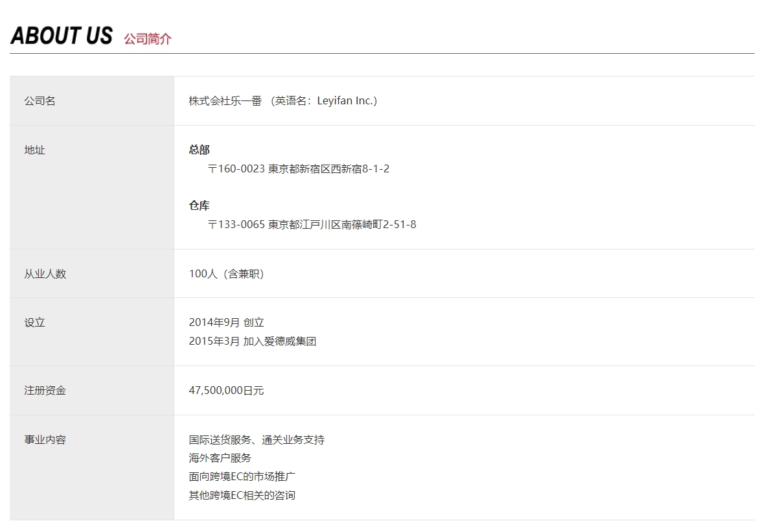This screenshot has height=532, width=767.
Task: Click the red 公司简介 subtitle
Action: 148,39
